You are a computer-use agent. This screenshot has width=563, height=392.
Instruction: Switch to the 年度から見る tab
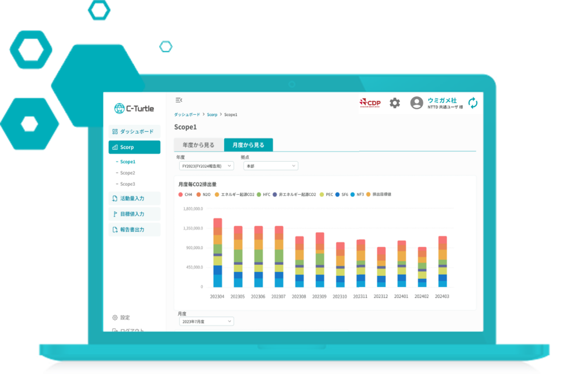pos(199,145)
